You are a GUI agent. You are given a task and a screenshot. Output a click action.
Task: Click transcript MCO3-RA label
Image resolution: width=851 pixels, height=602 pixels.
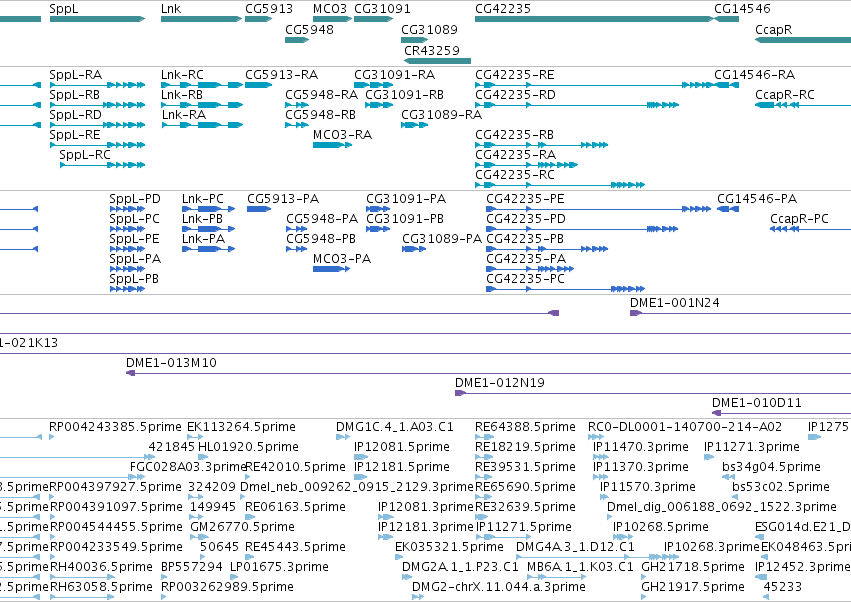342,135
